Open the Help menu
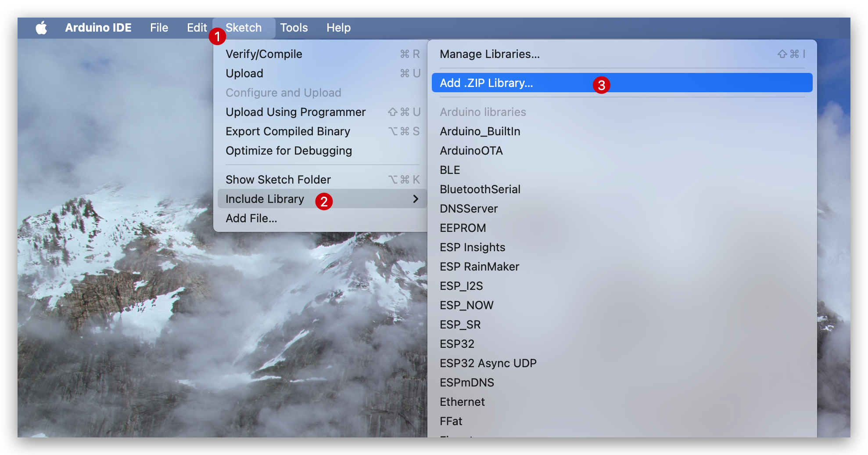868x455 pixels. (338, 28)
